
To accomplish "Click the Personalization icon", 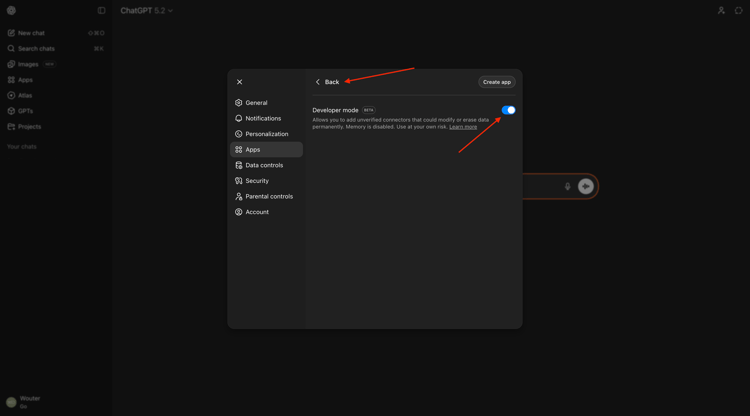I will pos(239,134).
